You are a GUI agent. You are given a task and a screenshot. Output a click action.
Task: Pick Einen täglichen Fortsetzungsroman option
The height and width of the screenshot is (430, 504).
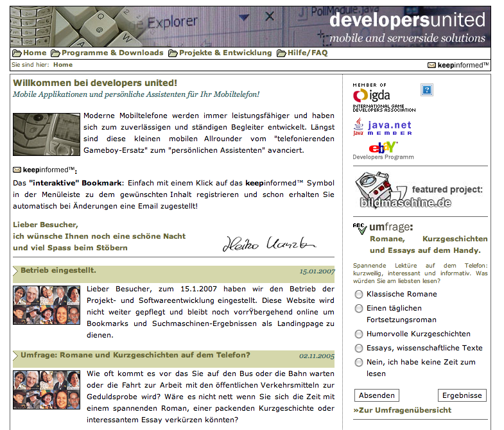[x=359, y=309]
